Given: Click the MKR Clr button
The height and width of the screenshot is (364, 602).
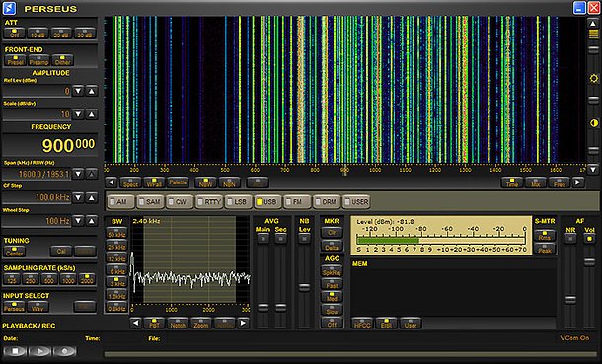Looking at the screenshot, I should (x=332, y=232).
